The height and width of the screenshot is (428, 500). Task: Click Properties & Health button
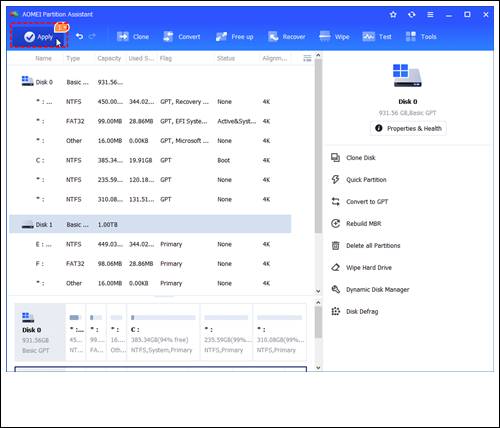408,128
